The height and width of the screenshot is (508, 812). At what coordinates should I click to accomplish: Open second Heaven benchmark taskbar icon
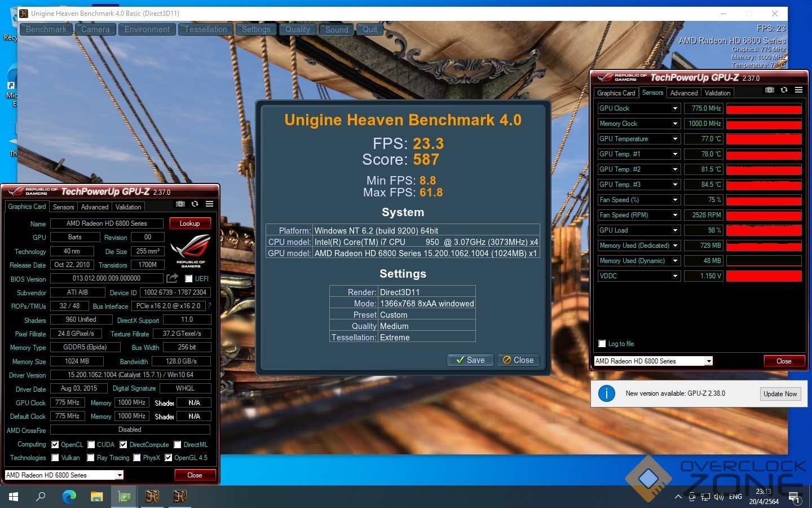coord(180,497)
